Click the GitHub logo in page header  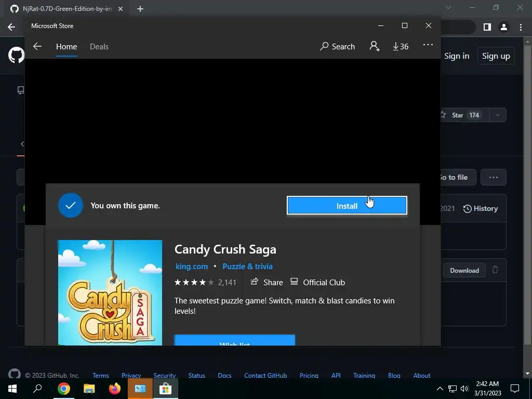pos(16,56)
